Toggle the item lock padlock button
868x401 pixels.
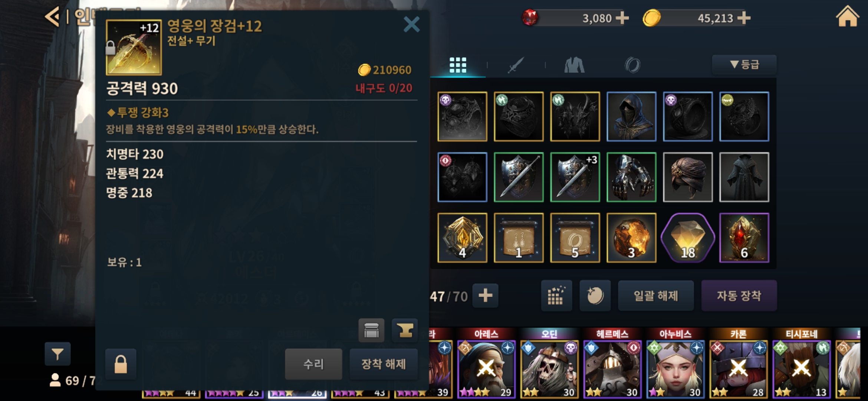[x=121, y=364]
